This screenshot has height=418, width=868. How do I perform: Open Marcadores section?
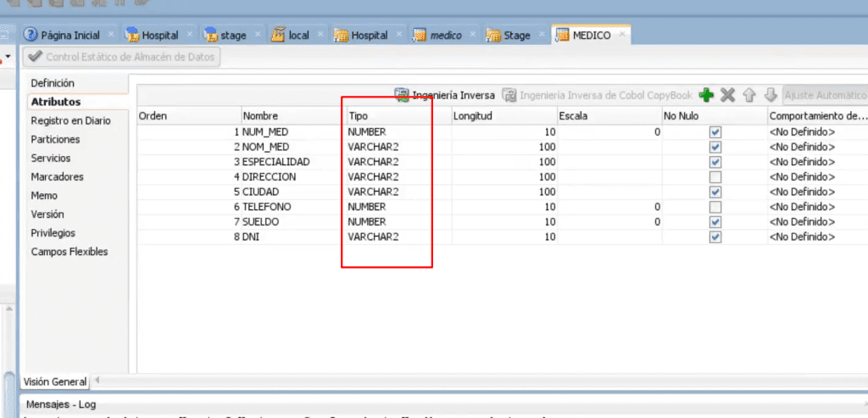click(x=58, y=177)
